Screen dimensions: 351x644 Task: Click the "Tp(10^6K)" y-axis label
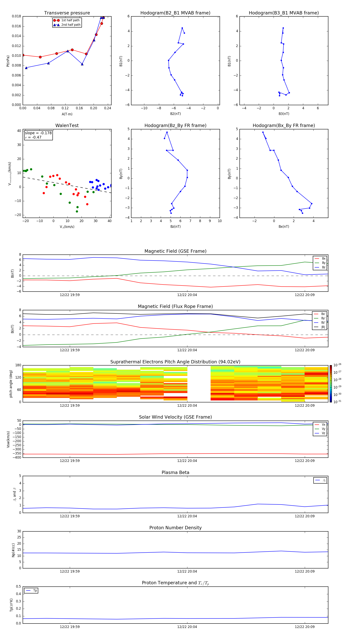(11, 605)
